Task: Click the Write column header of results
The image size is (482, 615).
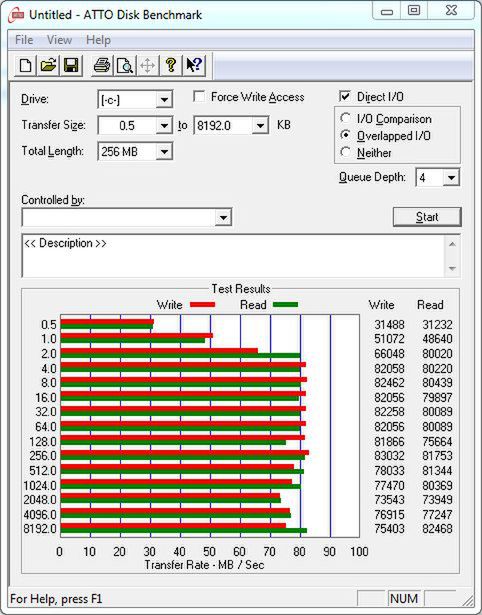Action: click(x=381, y=305)
